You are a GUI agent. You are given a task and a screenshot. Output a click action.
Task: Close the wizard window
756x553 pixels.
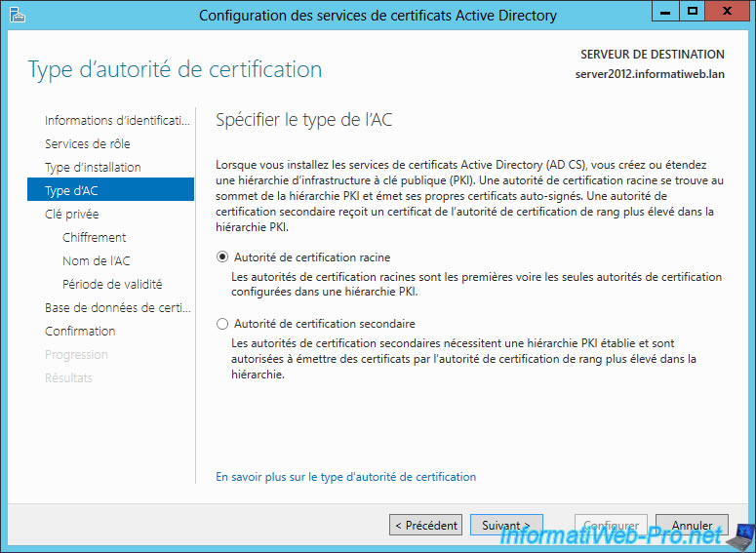pyautogui.click(x=728, y=12)
